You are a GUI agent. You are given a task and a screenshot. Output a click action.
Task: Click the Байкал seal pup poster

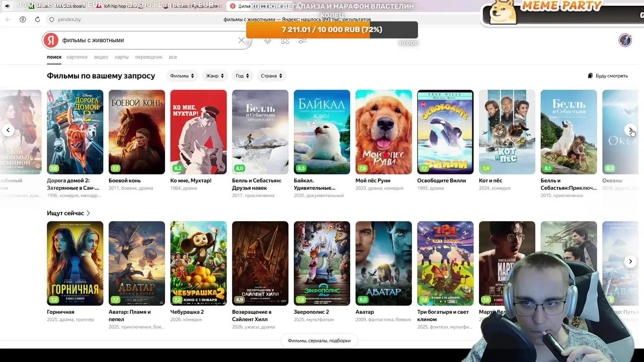click(322, 132)
